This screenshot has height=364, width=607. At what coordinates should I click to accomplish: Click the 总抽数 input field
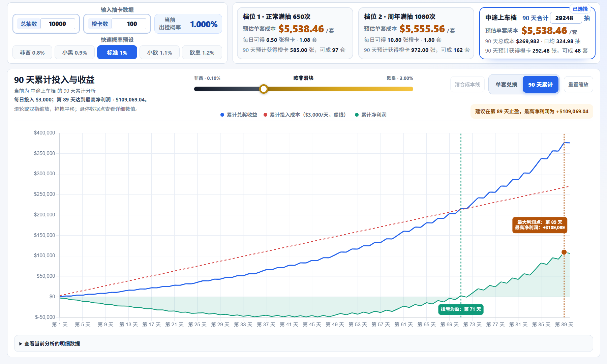[58, 24]
